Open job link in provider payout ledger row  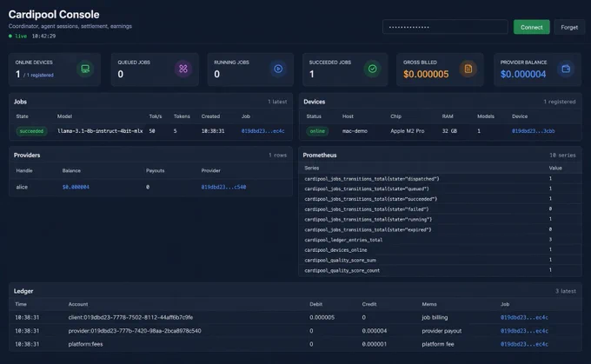[524, 331]
